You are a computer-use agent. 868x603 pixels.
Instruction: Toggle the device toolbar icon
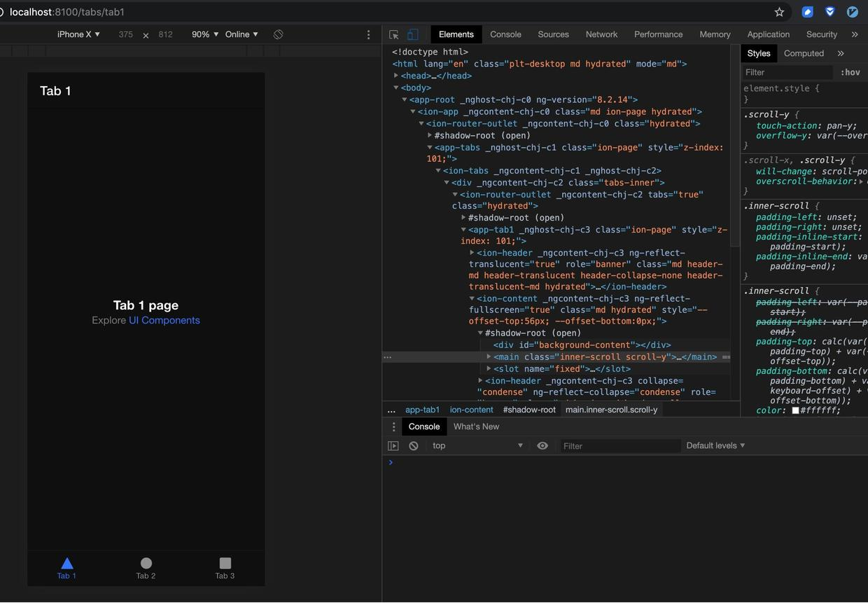point(413,34)
